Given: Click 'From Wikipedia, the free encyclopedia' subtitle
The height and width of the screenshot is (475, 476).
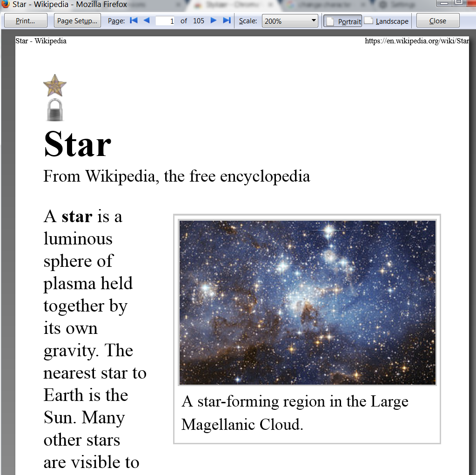Looking at the screenshot, I should tap(176, 176).
